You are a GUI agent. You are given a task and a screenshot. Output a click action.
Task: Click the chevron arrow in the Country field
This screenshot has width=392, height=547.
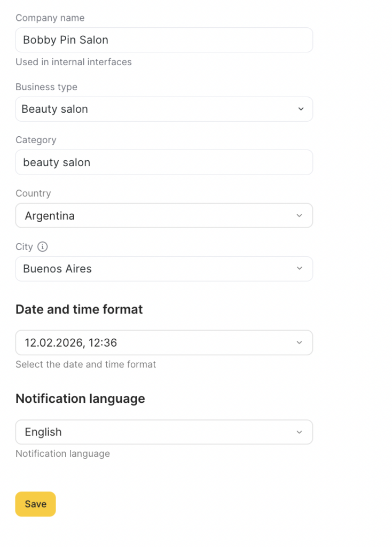pos(299,216)
